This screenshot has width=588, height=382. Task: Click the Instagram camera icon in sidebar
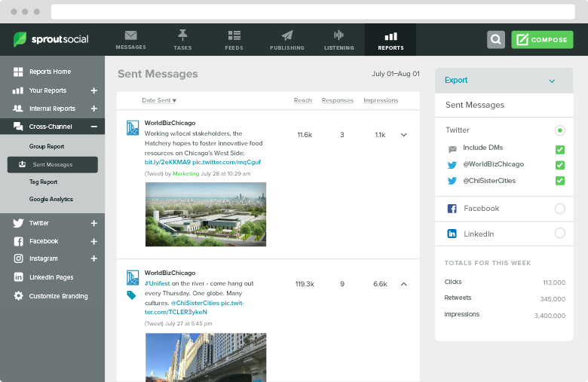tap(18, 258)
